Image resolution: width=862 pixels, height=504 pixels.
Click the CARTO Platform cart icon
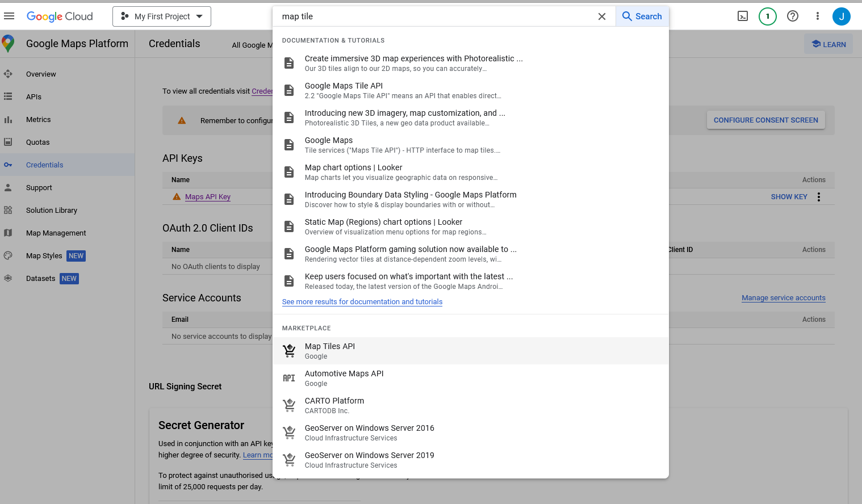coord(289,405)
